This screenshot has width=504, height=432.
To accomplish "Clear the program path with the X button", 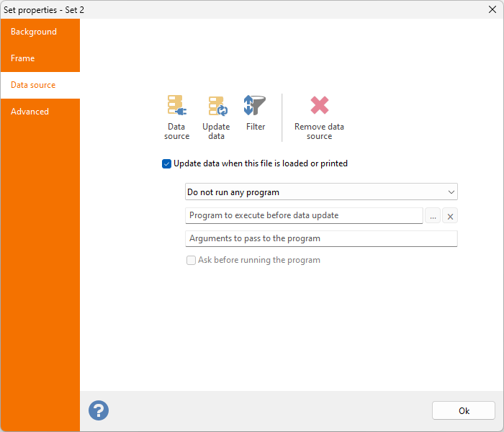I will (x=450, y=216).
